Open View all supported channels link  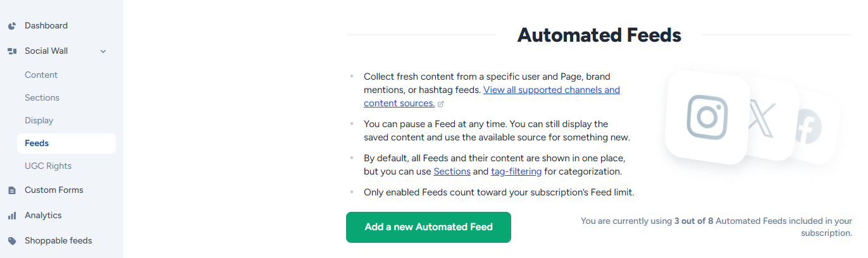492,96
